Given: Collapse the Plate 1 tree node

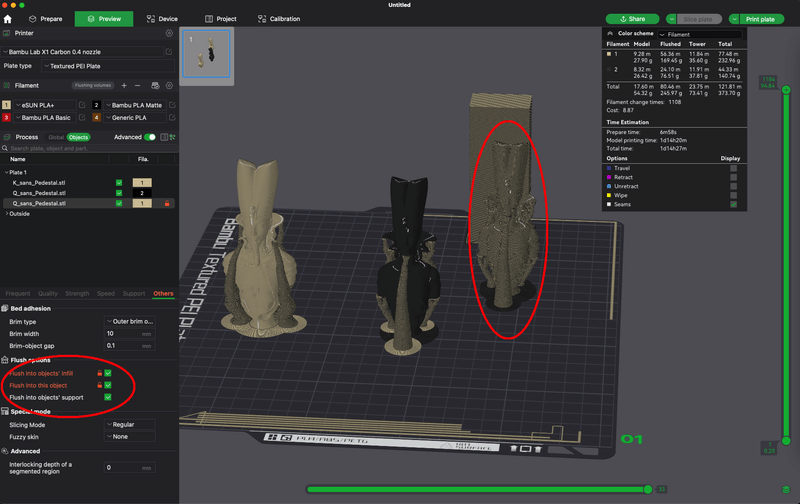Looking at the screenshot, I should tap(7, 172).
